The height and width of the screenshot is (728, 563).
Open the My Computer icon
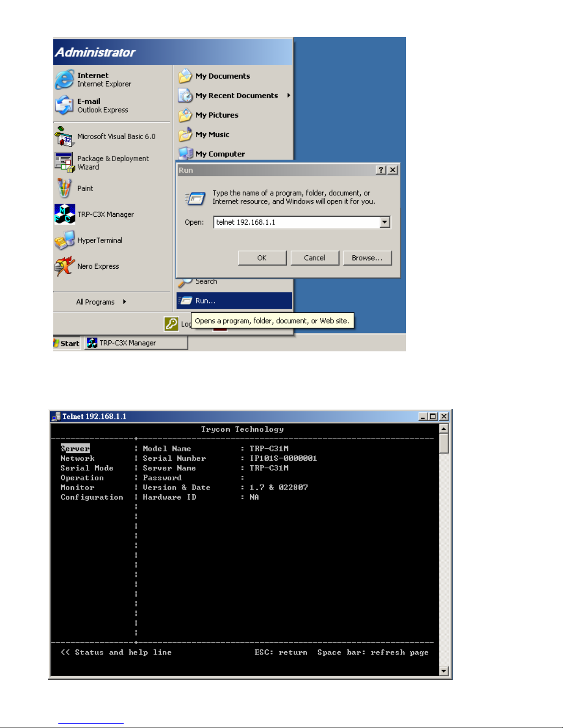coord(185,153)
